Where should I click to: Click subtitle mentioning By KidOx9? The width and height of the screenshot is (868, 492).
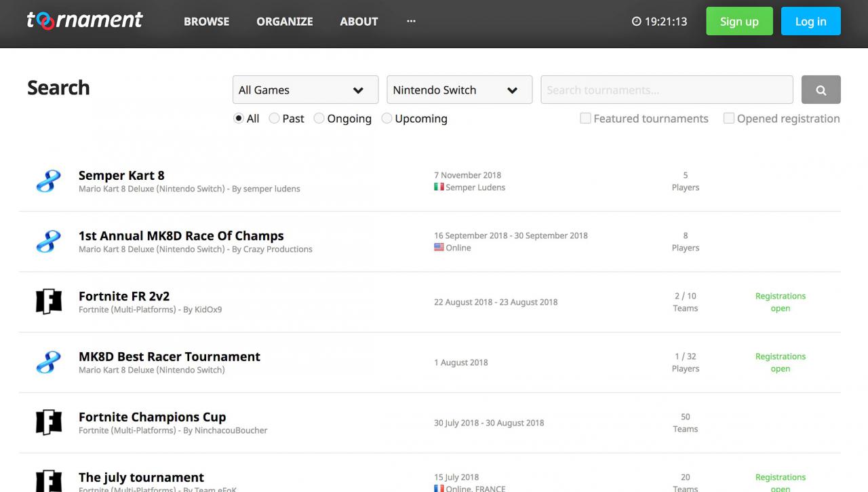150,309
